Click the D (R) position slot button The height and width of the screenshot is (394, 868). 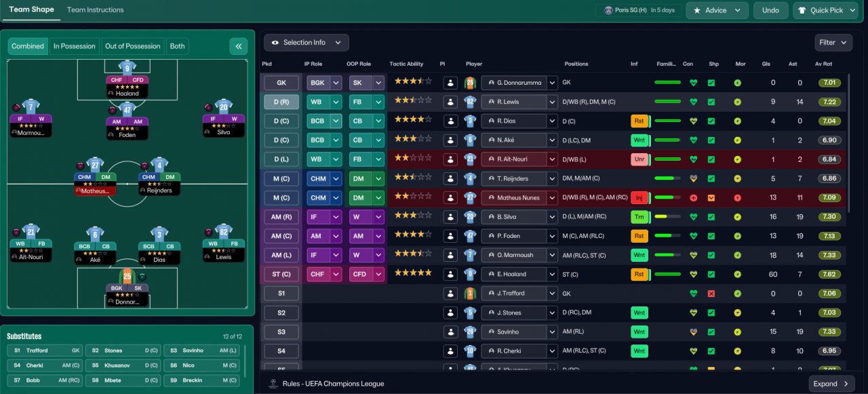[281, 102]
